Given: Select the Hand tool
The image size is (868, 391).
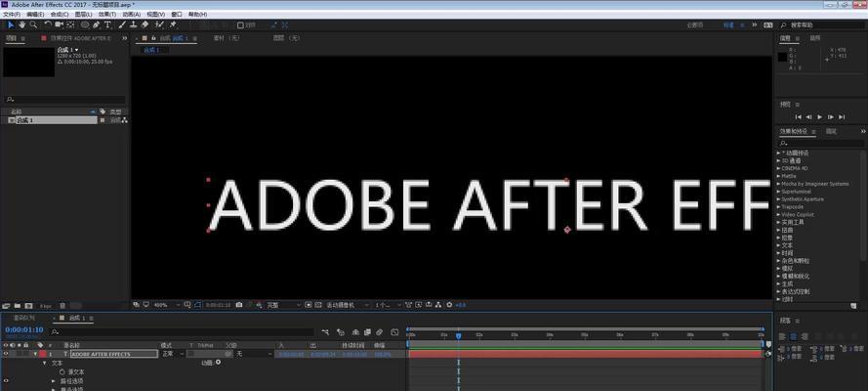Looking at the screenshot, I should coord(22,24).
